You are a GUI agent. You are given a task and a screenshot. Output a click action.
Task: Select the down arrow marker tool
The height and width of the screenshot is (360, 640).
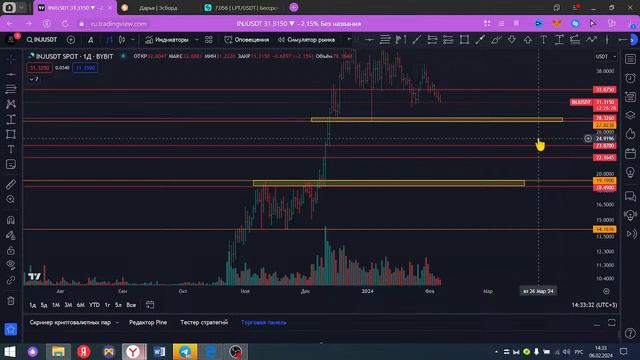(x=511, y=40)
